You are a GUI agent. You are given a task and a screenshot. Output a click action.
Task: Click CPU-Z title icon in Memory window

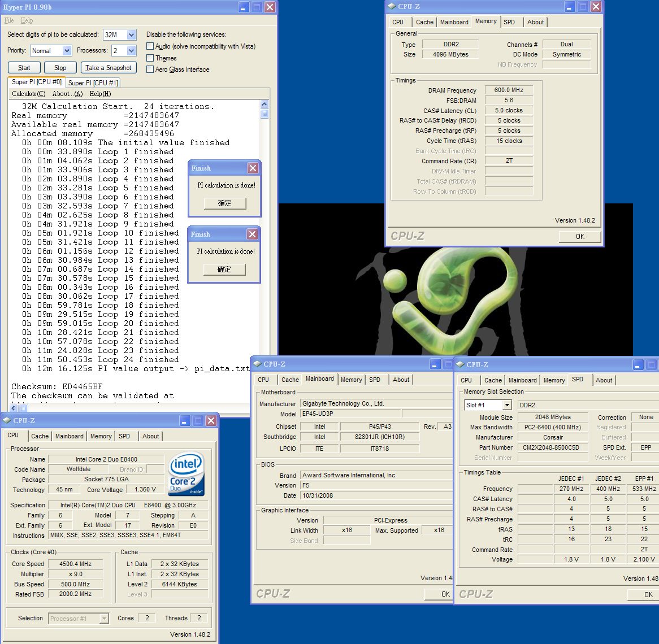tap(392, 6)
